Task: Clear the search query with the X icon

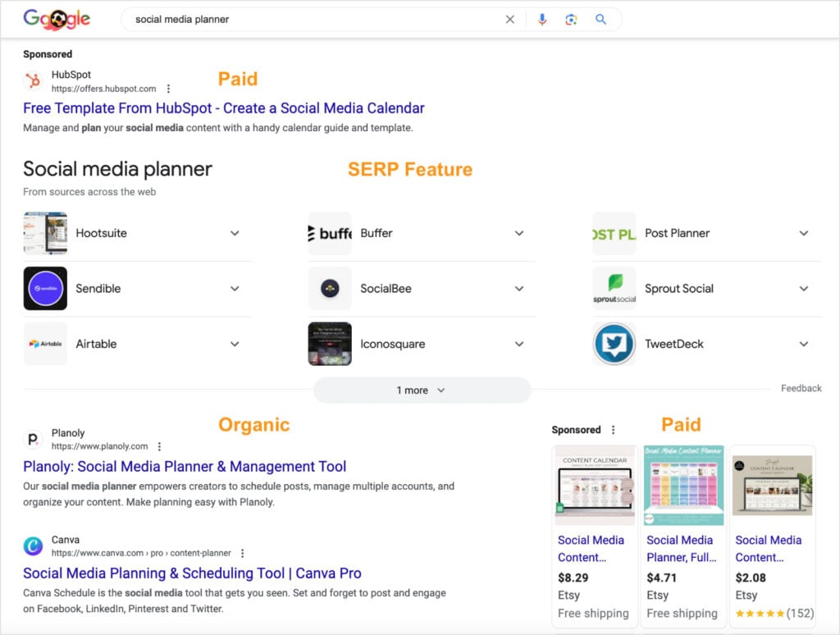Action: [x=509, y=19]
